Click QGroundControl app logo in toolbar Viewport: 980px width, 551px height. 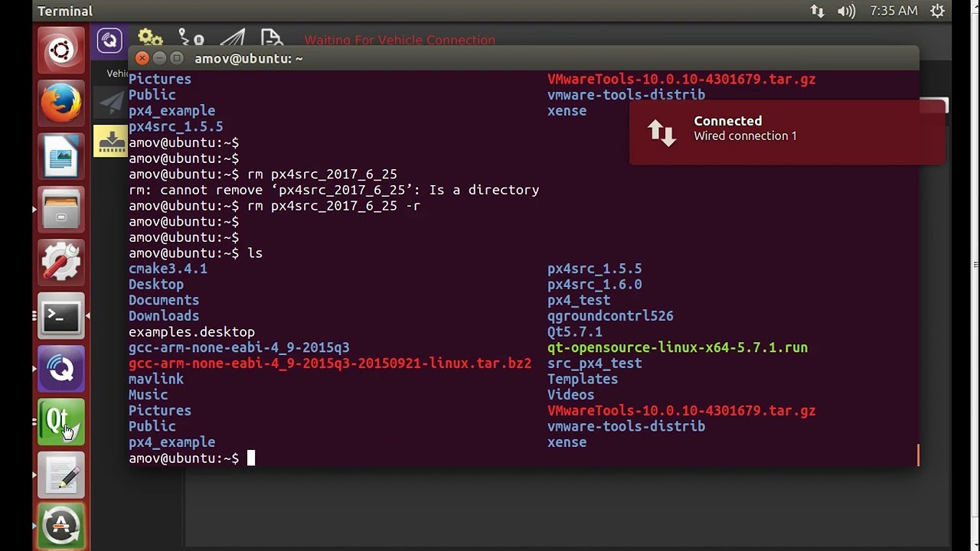pyautogui.click(x=109, y=41)
